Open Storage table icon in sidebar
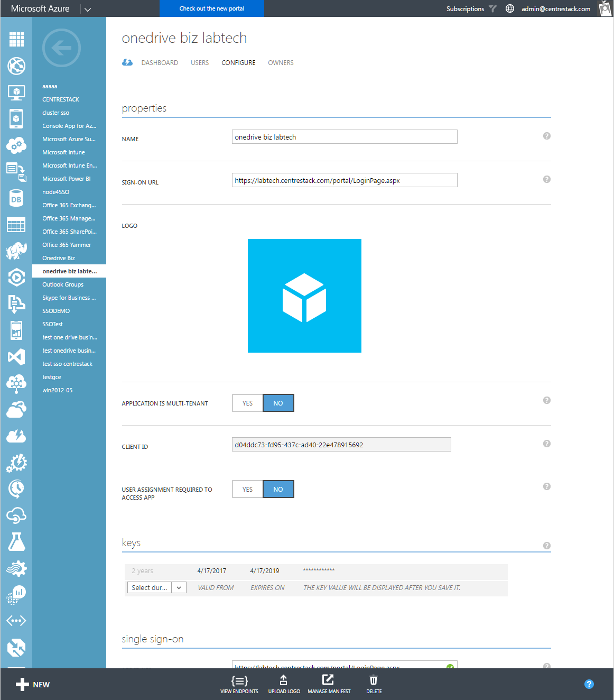Image resolution: width=614 pixels, height=700 pixels. point(16,225)
